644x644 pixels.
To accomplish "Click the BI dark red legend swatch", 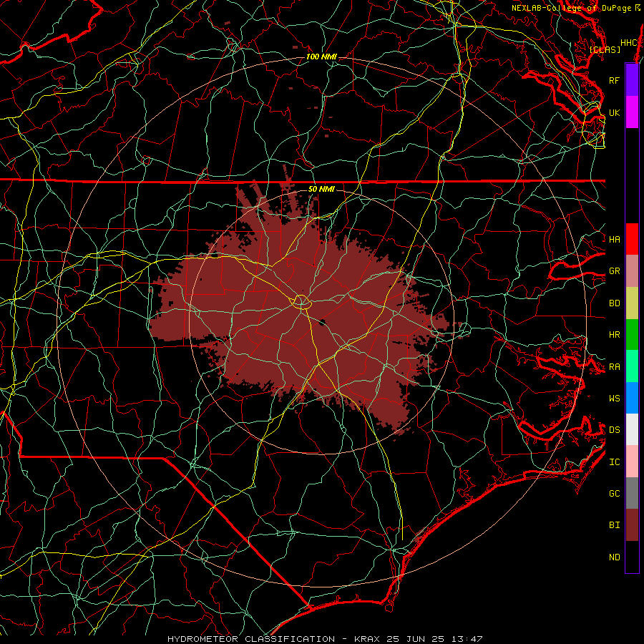I will tap(632, 525).
